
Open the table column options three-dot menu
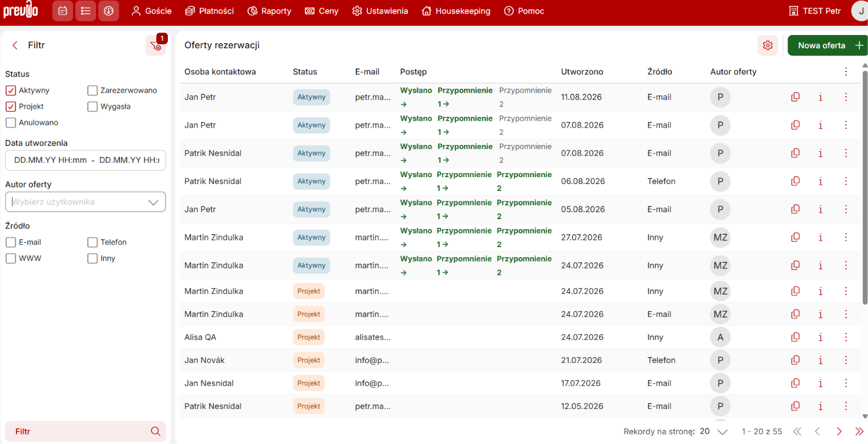[846, 72]
